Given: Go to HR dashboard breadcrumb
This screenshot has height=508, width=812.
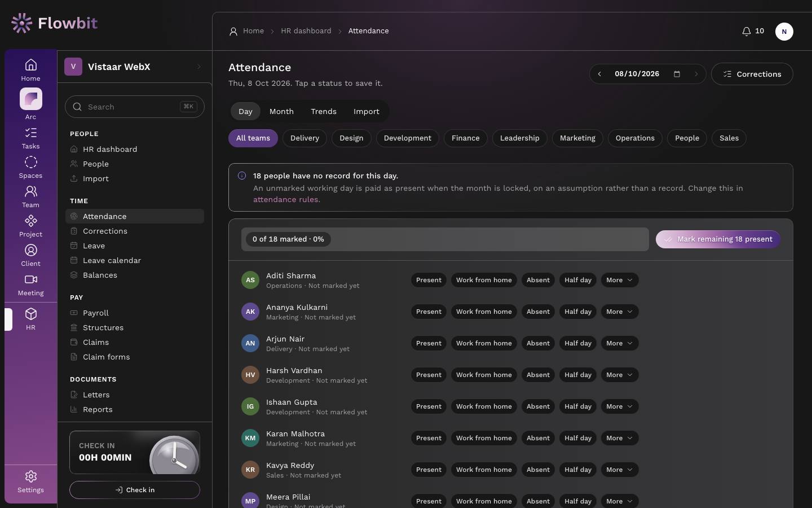Looking at the screenshot, I should click(x=306, y=31).
